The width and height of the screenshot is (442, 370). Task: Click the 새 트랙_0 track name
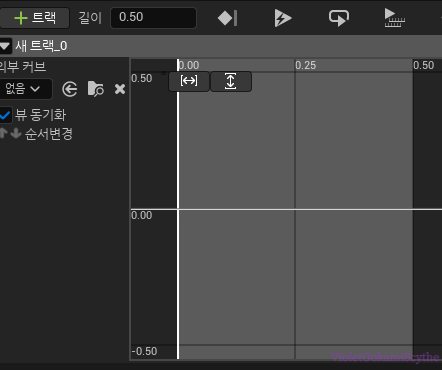(41, 46)
